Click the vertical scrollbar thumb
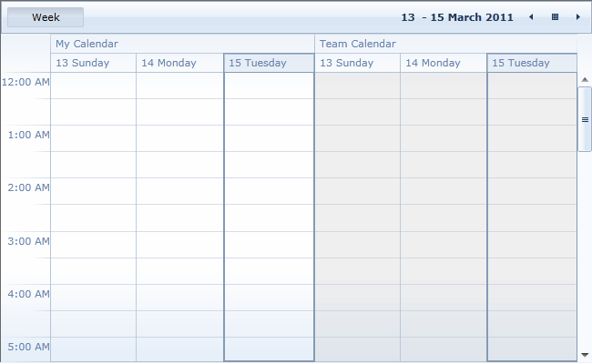Viewport: 592px width, 364px height. tap(585, 119)
